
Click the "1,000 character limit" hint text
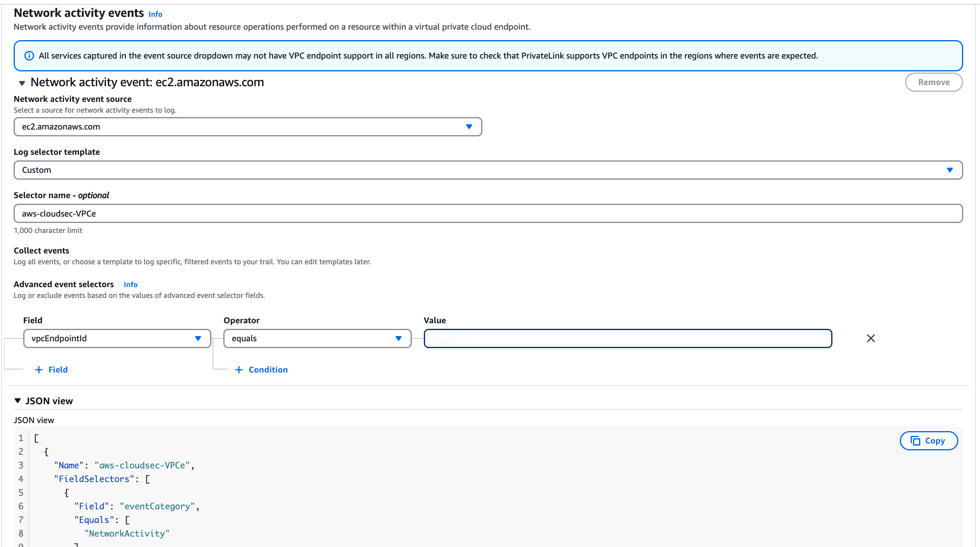pos(48,231)
